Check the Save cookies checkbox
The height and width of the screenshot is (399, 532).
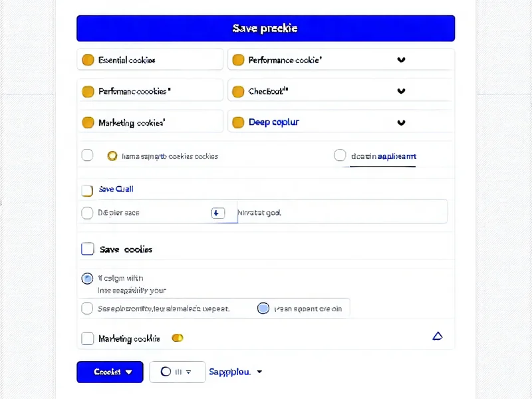87,249
